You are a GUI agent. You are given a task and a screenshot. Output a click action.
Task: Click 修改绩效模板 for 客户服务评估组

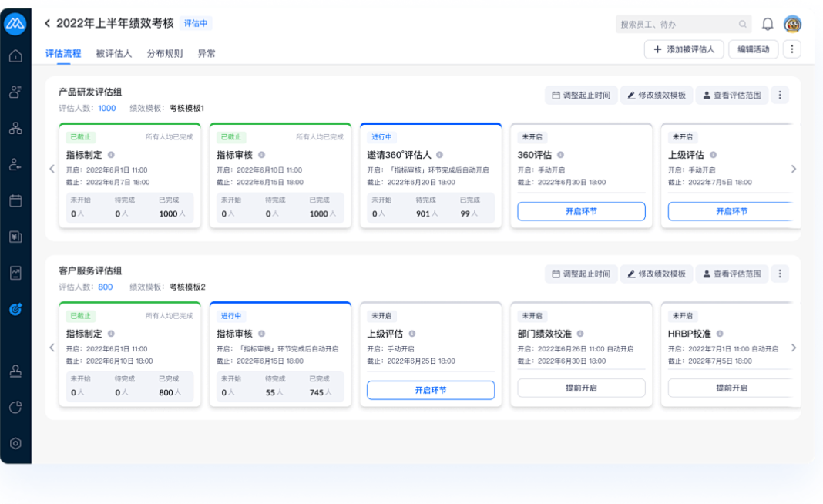click(x=657, y=274)
